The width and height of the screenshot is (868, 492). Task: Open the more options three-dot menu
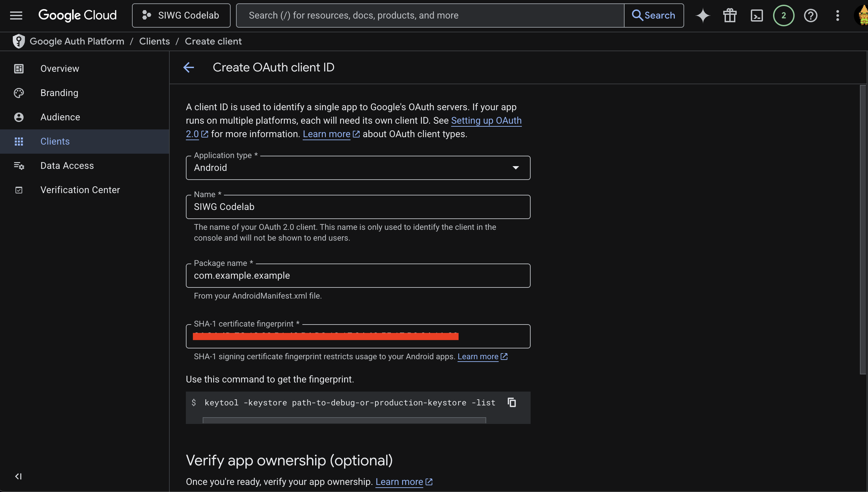tap(837, 15)
